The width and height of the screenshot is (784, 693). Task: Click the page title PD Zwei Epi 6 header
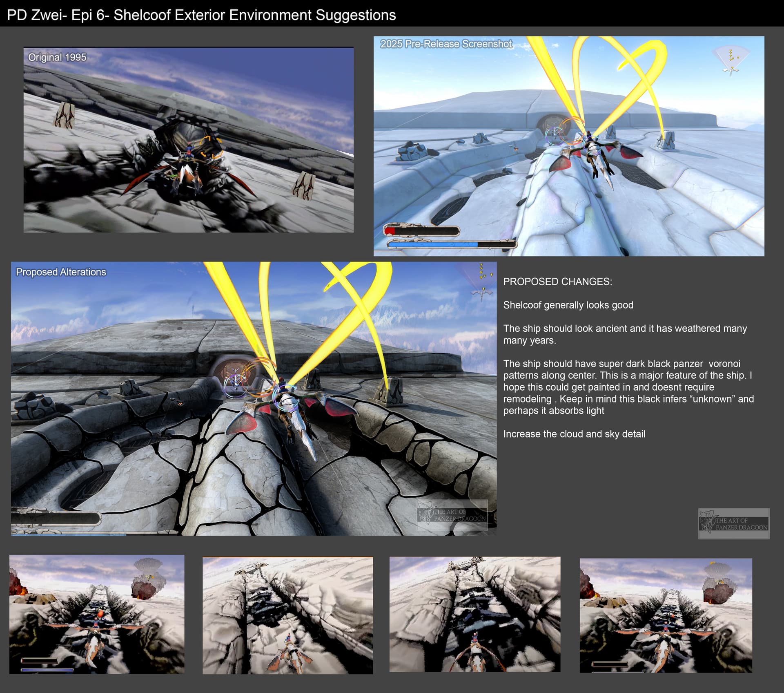[x=201, y=15]
